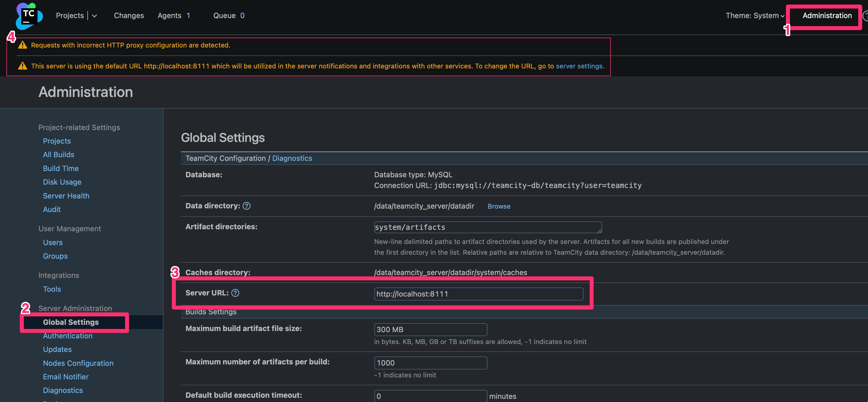Follow the server settings link

tap(579, 66)
